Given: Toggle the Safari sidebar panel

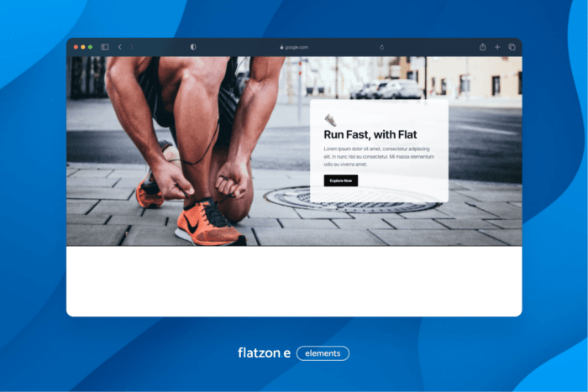Looking at the screenshot, I should pos(105,47).
